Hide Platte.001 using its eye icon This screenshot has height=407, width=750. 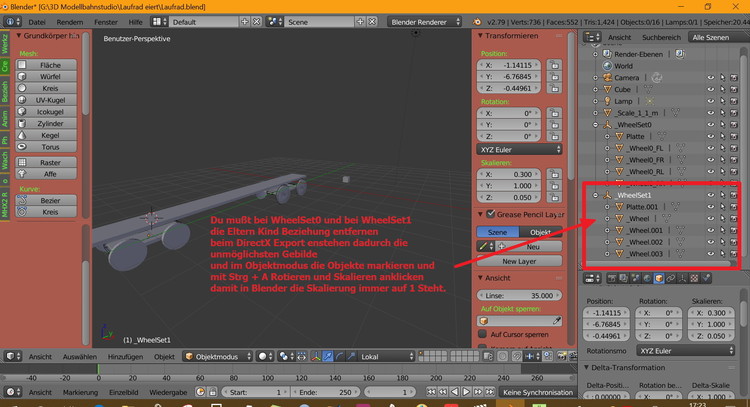click(x=710, y=206)
